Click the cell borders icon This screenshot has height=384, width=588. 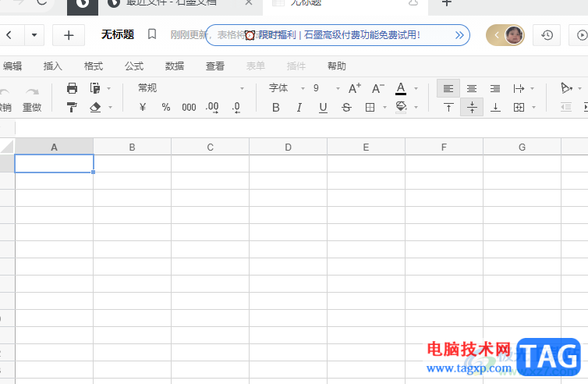pyautogui.click(x=370, y=108)
